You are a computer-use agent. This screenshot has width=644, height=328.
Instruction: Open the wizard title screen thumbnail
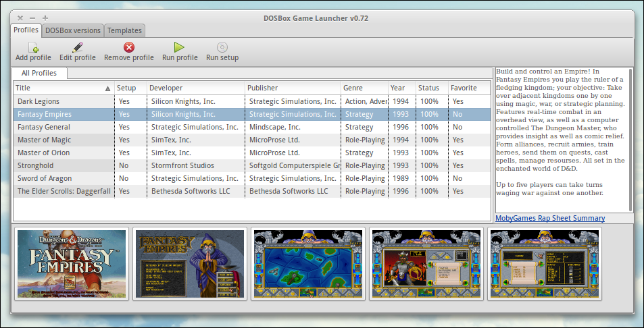click(x=190, y=264)
